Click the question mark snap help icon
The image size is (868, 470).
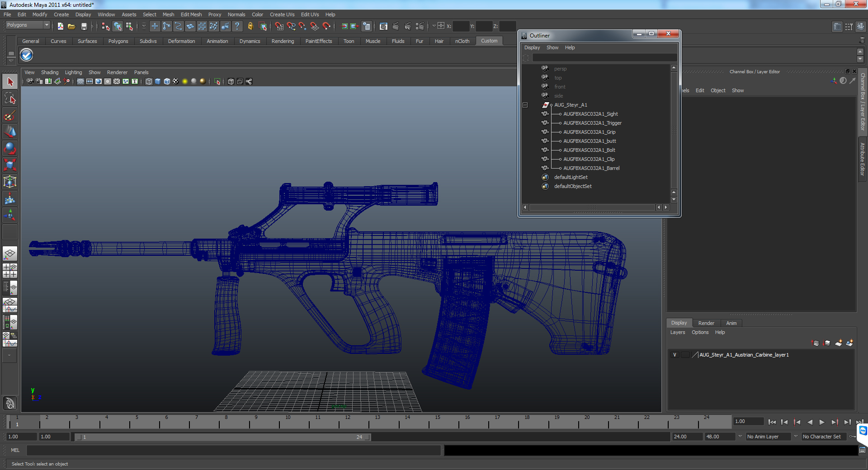237,27
